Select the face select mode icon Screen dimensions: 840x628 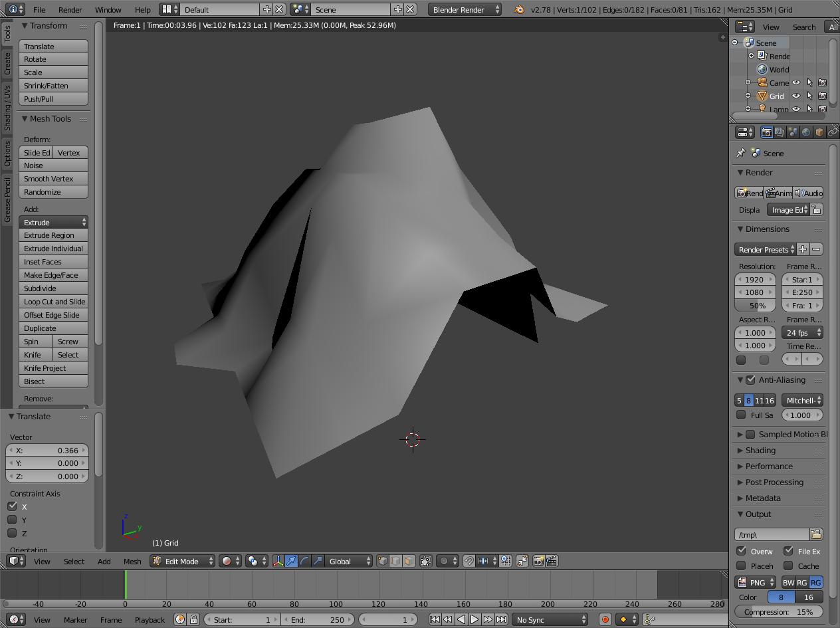click(409, 561)
